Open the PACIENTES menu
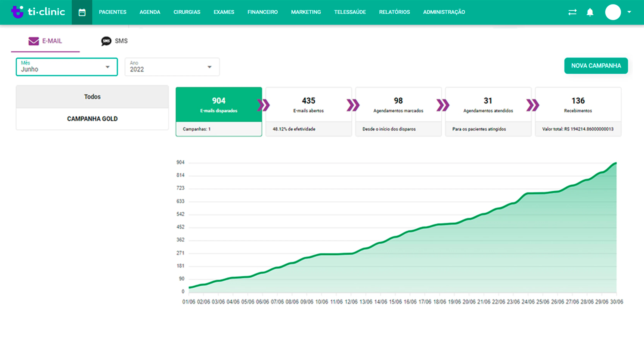644x339 pixels. (113, 12)
